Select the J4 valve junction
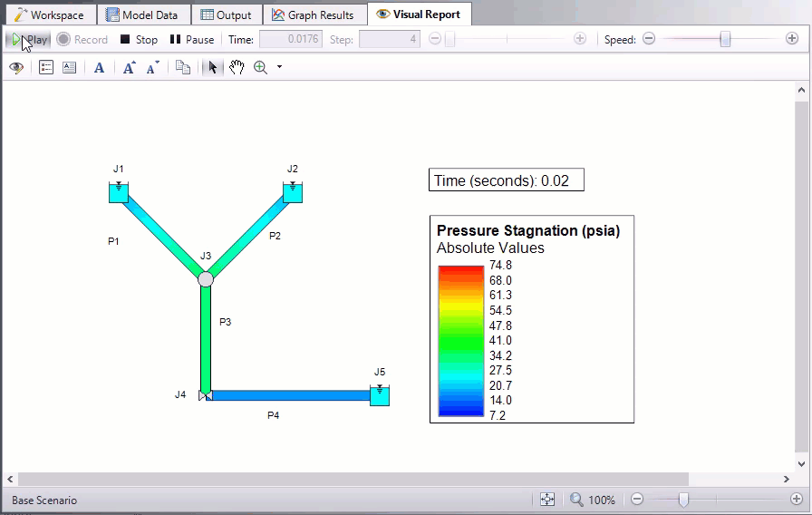Image resolution: width=812 pixels, height=515 pixels. tap(206, 395)
